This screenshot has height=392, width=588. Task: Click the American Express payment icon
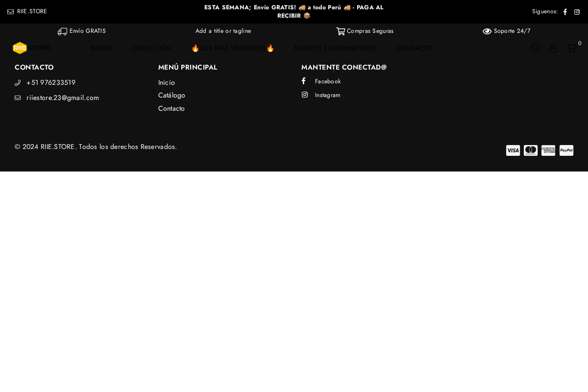tap(548, 150)
